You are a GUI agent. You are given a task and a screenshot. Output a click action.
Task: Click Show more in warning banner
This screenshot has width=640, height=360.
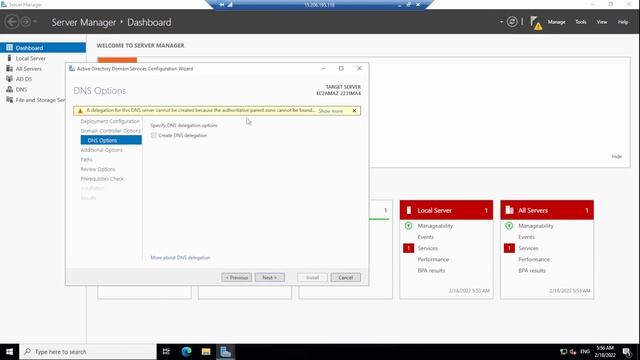[x=331, y=111]
